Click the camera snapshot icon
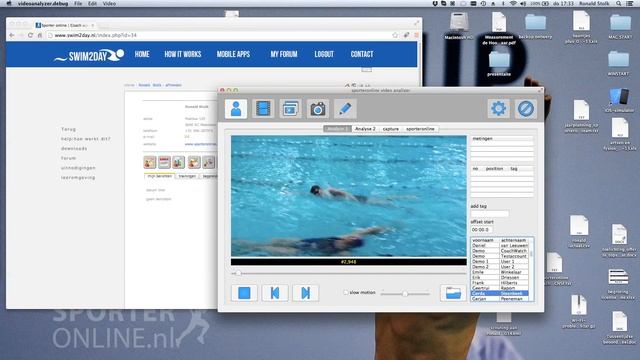 tap(318, 109)
